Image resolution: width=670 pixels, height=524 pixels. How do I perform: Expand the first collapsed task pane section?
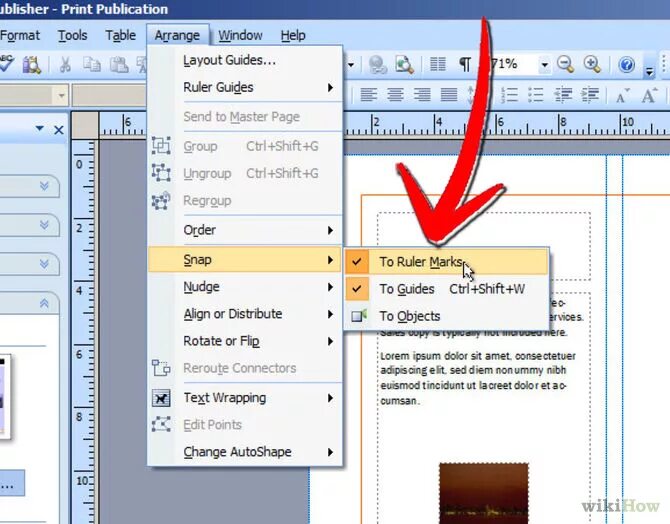[44, 186]
